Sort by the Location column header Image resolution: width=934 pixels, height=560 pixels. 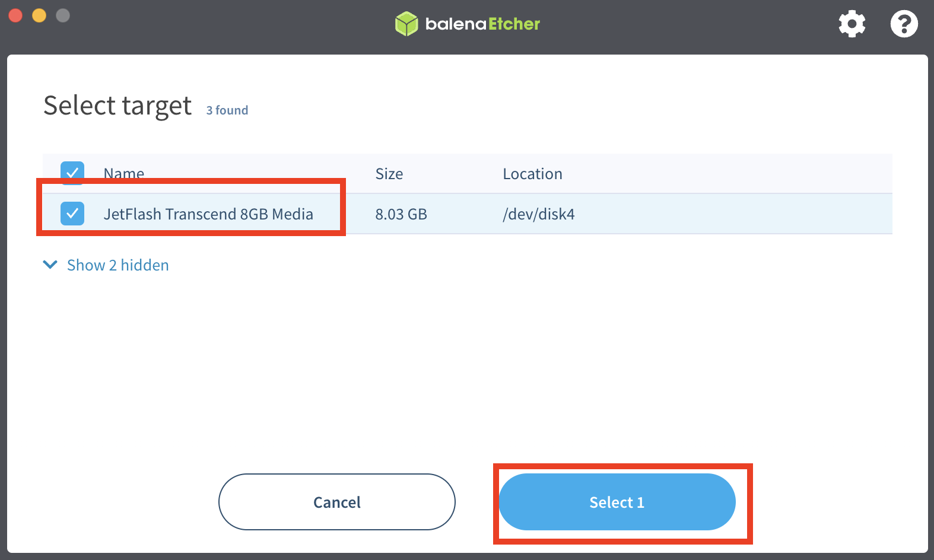point(532,174)
